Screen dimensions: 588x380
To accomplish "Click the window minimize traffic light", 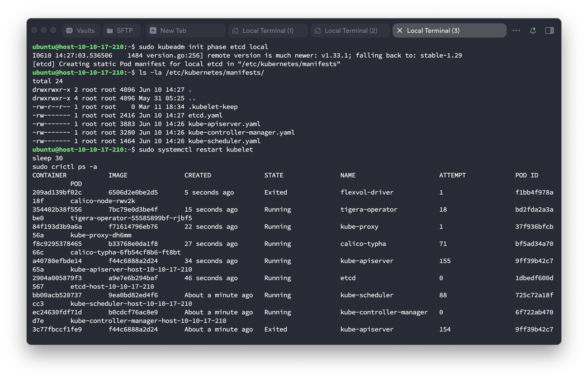I will [x=44, y=30].
